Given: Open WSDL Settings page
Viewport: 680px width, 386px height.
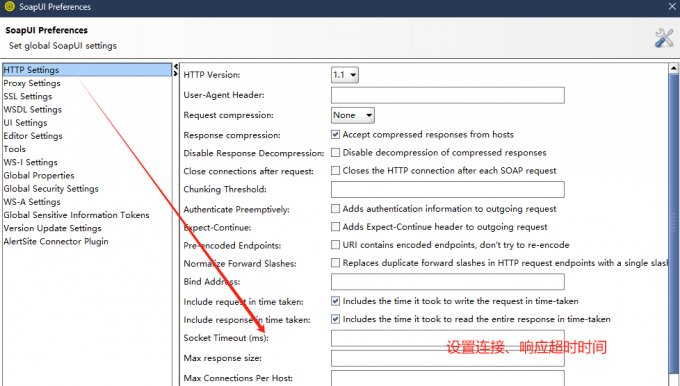Looking at the screenshot, I should (33, 110).
